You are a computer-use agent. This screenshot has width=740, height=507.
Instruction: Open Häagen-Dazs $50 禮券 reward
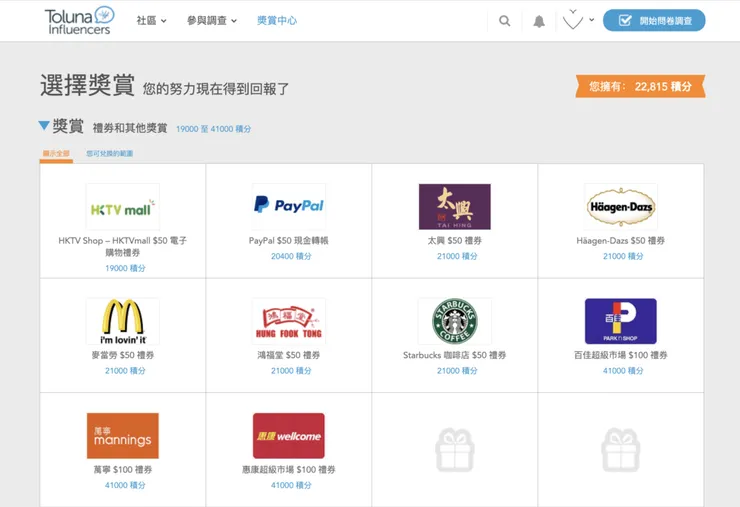point(621,241)
